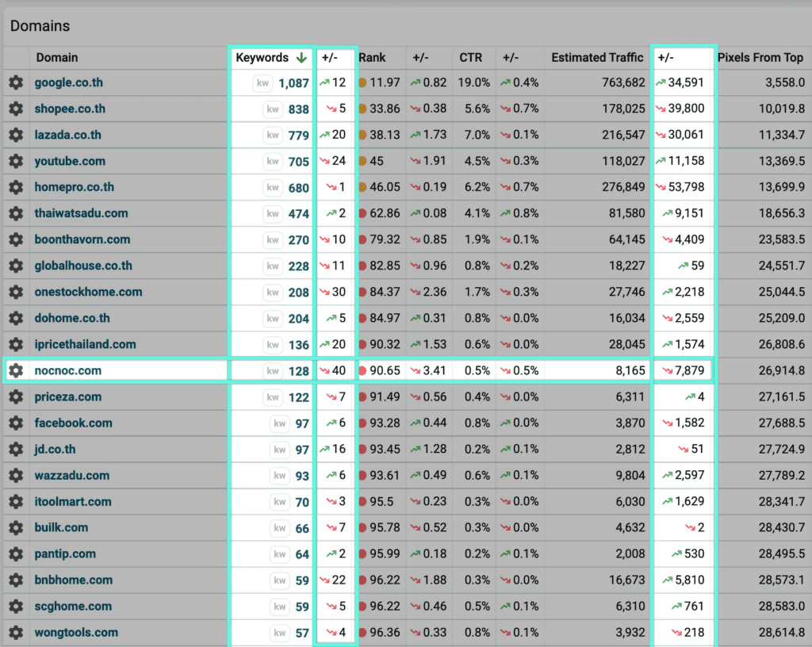Open the wongtools.com domain link

click(x=76, y=633)
